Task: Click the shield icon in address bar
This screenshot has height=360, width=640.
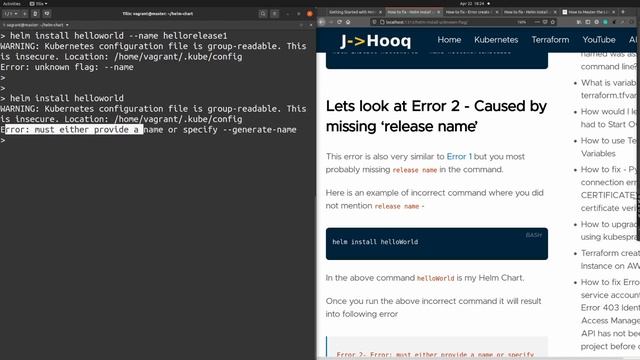Action: point(374,22)
